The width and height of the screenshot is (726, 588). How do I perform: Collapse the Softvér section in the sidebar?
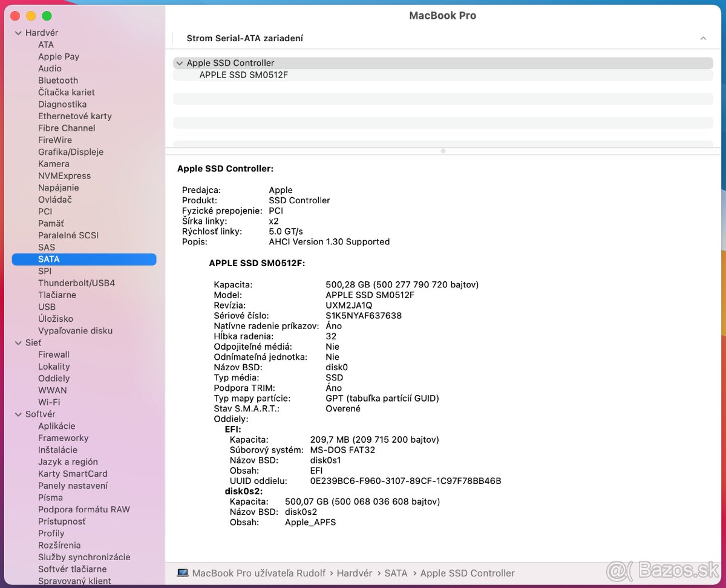[18, 414]
